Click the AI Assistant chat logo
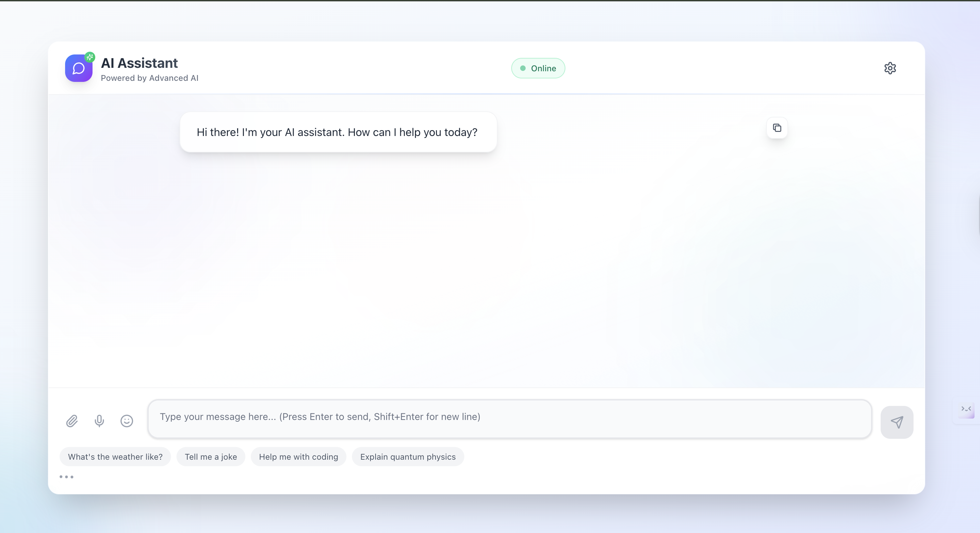The image size is (980, 533). click(79, 68)
